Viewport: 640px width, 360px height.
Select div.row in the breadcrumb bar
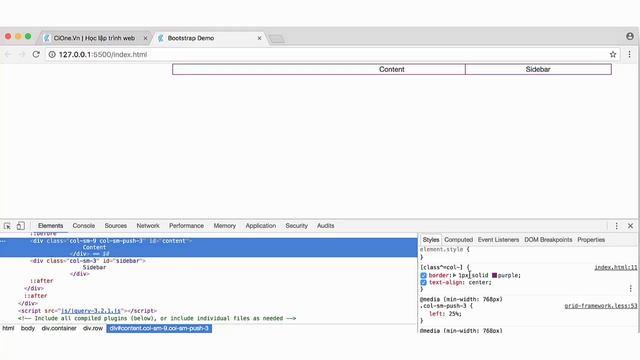[x=93, y=328]
